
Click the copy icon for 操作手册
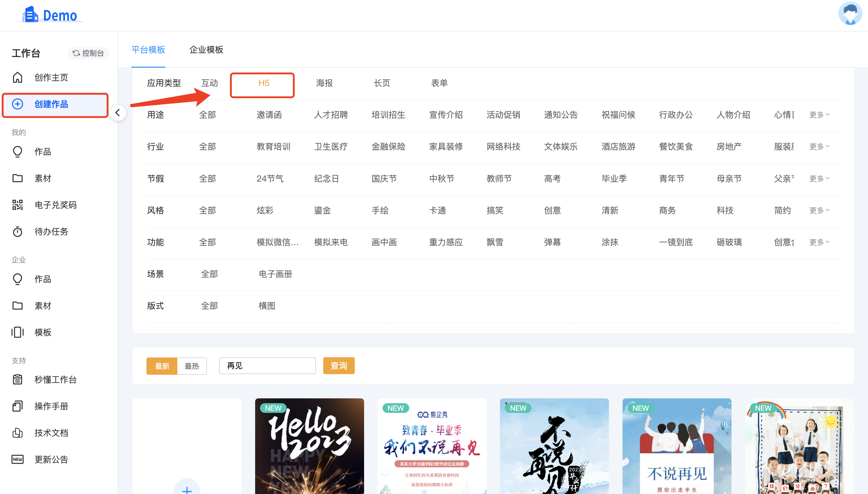pos(18,406)
